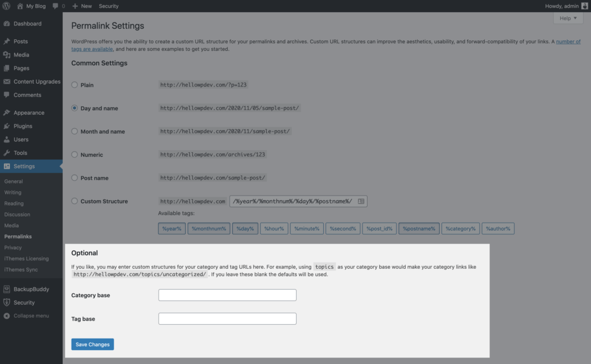591x364 pixels.
Task: Click the Posts pushpin icon
Action: (7, 41)
